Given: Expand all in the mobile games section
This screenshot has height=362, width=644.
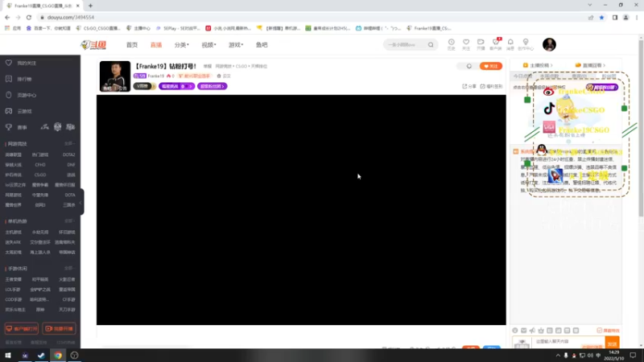Looking at the screenshot, I should click(69, 269).
